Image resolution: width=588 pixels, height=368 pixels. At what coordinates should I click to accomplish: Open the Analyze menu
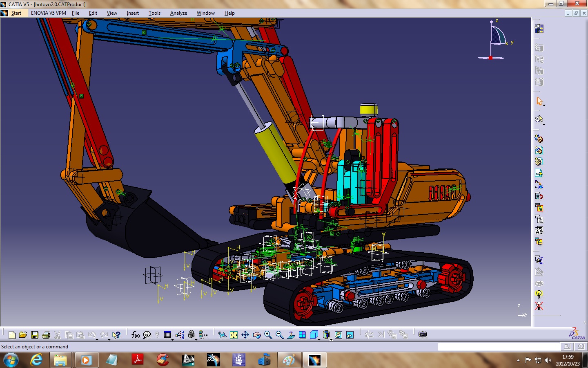coord(178,13)
